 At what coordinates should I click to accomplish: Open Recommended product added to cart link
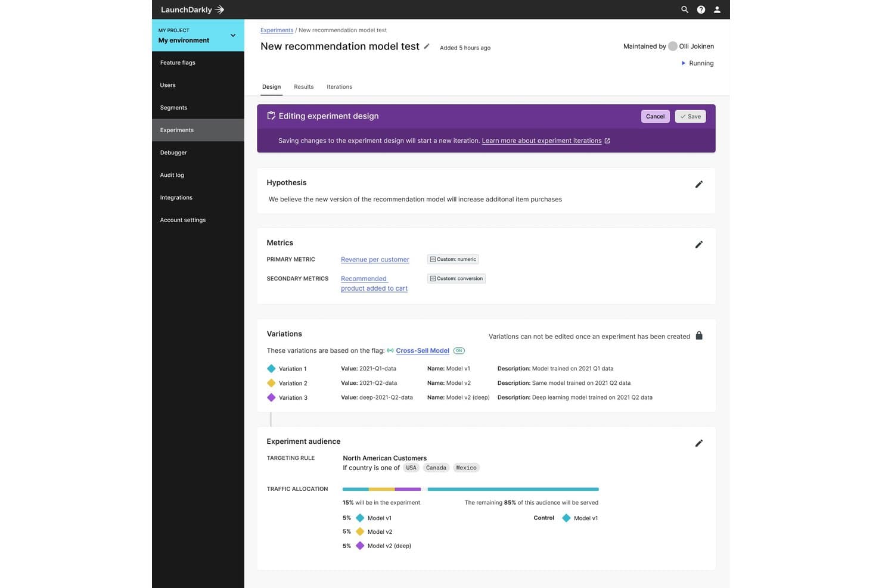374,284
